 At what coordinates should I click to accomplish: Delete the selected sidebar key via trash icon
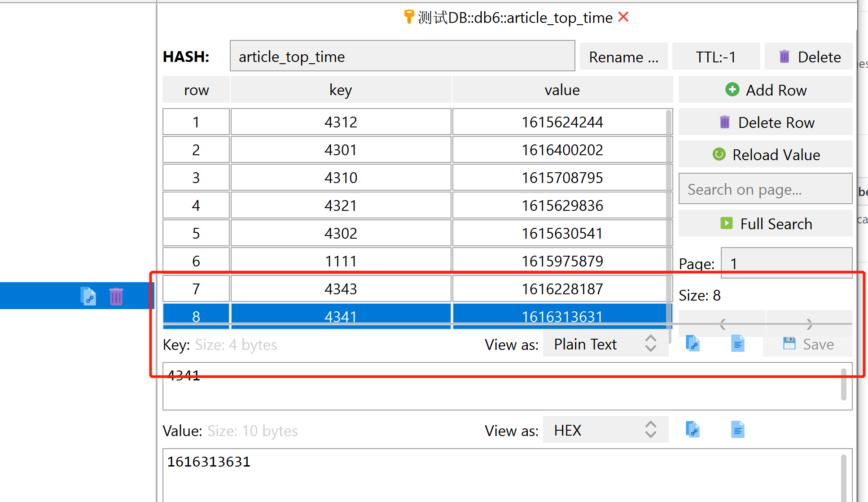point(116,296)
